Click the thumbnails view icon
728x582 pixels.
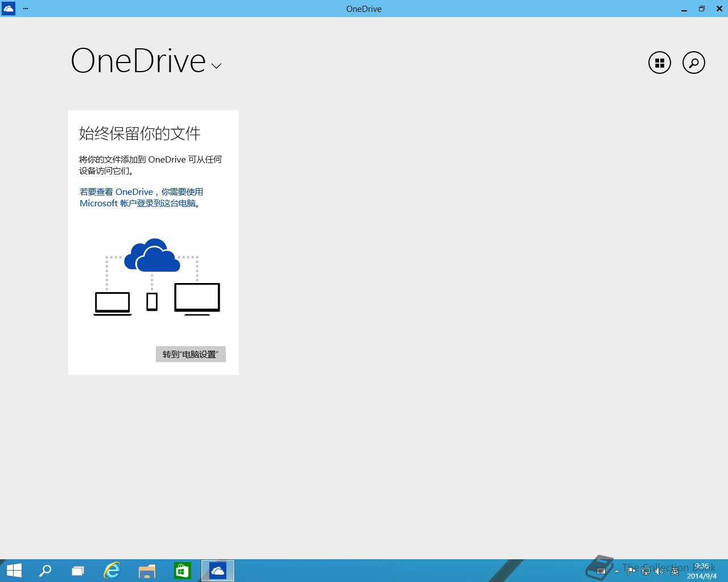(660, 63)
